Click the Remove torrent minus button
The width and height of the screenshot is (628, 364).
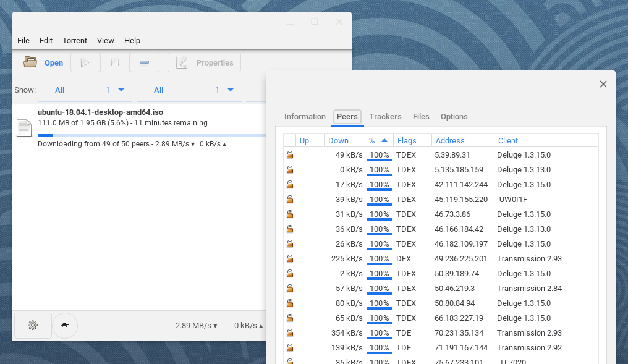(x=145, y=62)
